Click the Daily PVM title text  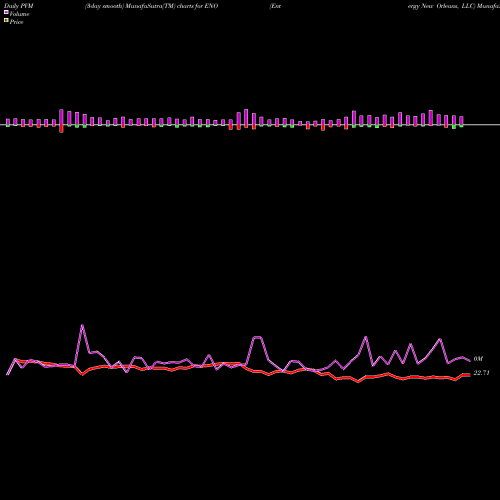point(19,6)
